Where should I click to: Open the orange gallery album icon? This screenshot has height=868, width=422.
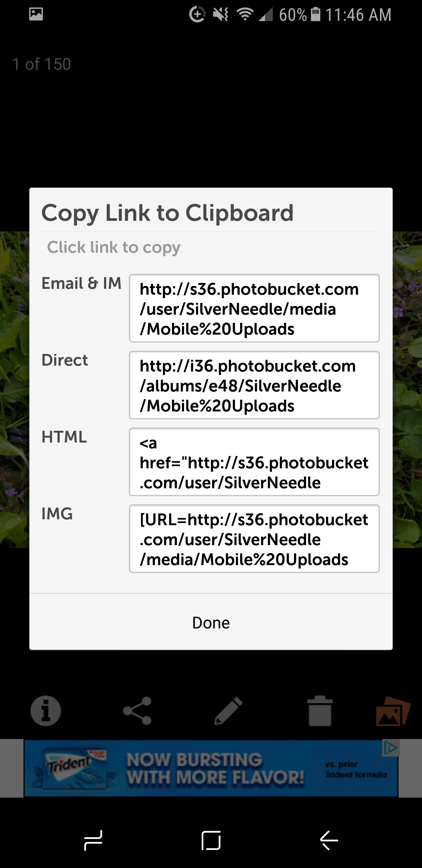tap(393, 711)
